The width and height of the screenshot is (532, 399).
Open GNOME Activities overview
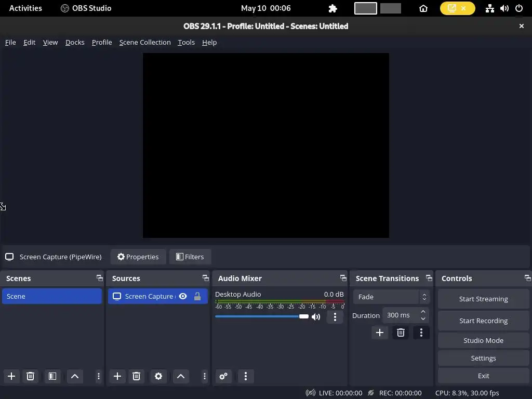click(x=25, y=8)
